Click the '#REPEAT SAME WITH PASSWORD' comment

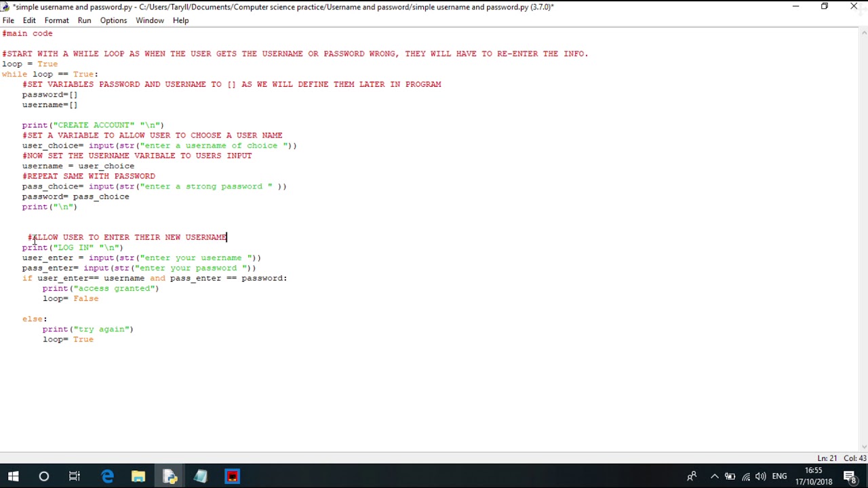click(89, 176)
